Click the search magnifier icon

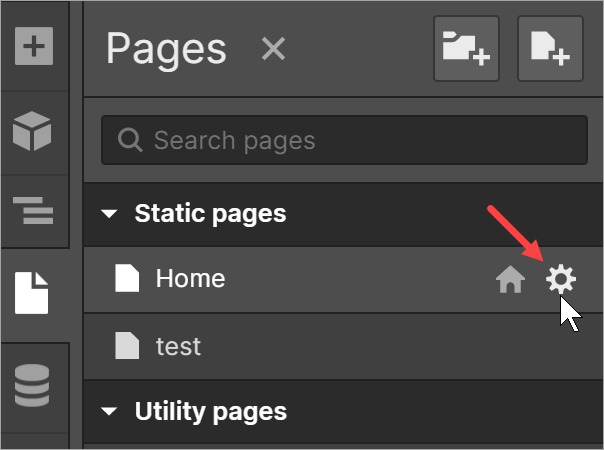click(130, 140)
